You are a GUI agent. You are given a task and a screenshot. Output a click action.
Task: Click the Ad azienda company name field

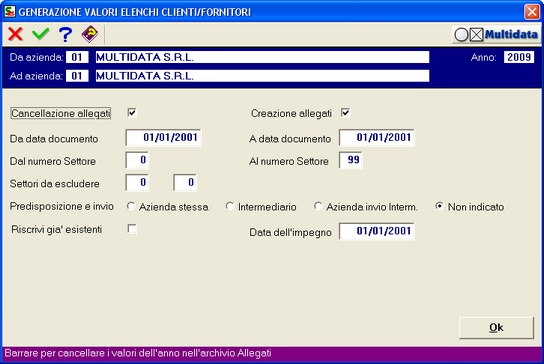click(262, 76)
